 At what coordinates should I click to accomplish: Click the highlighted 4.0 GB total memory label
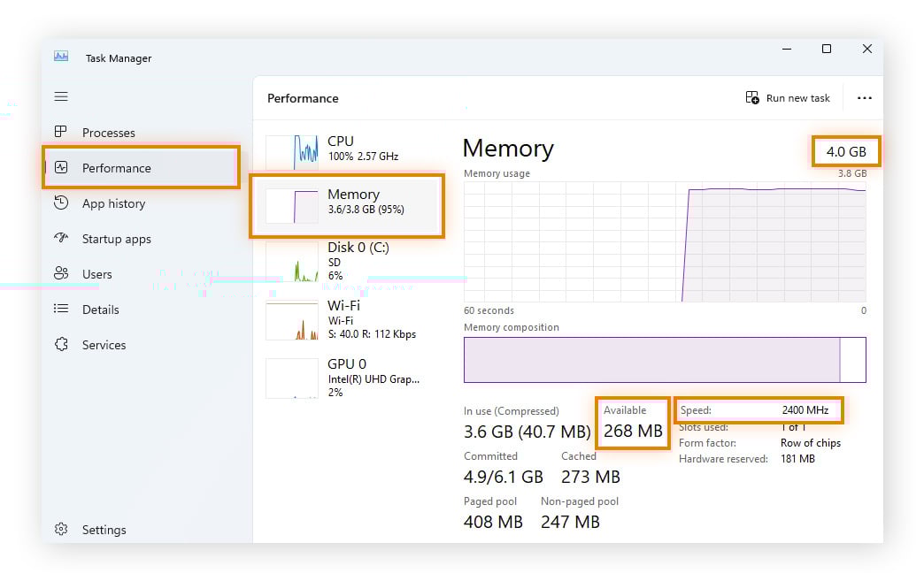(x=846, y=151)
